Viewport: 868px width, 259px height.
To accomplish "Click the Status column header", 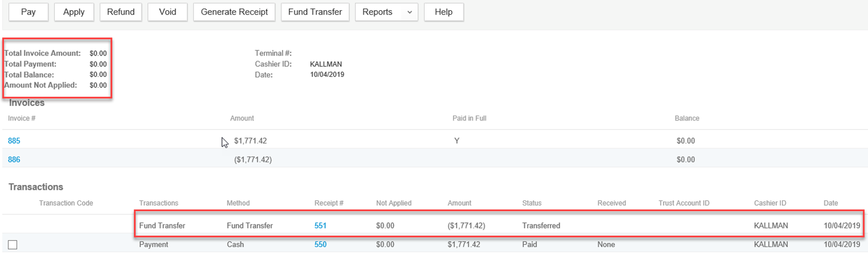I will (x=532, y=203).
